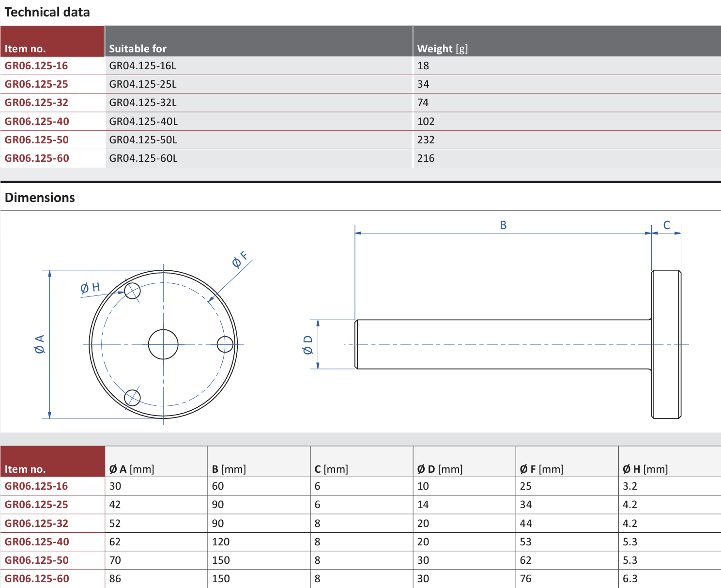Click the Ø A label in the drawing
This screenshot has width=721, height=588.
point(40,344)
